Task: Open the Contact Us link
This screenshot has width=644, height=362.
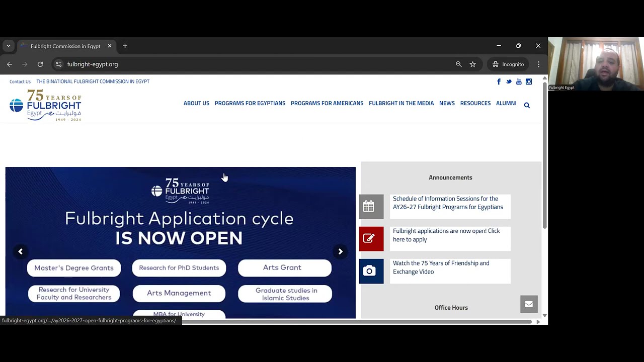Action: coord(20,81)
